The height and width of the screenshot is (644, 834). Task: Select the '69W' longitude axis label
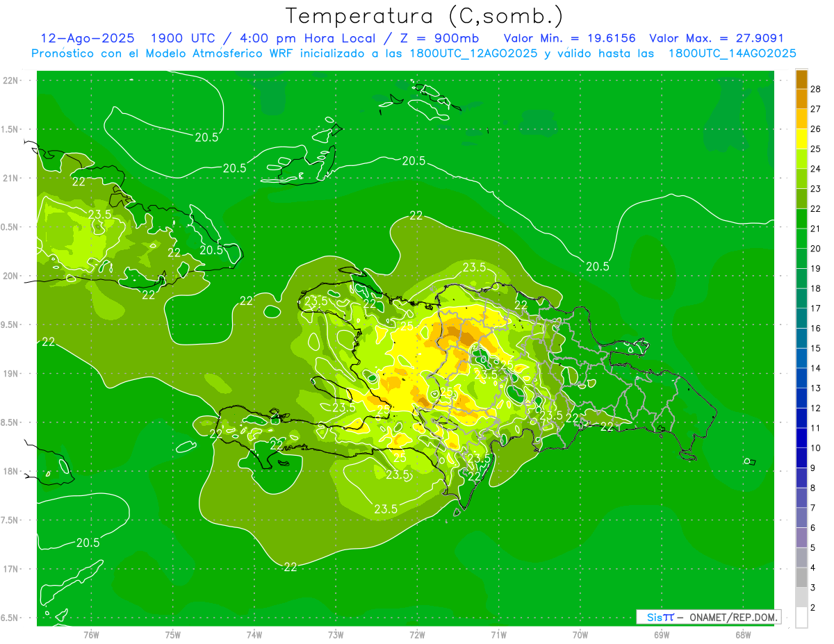(x=662, y=635)
